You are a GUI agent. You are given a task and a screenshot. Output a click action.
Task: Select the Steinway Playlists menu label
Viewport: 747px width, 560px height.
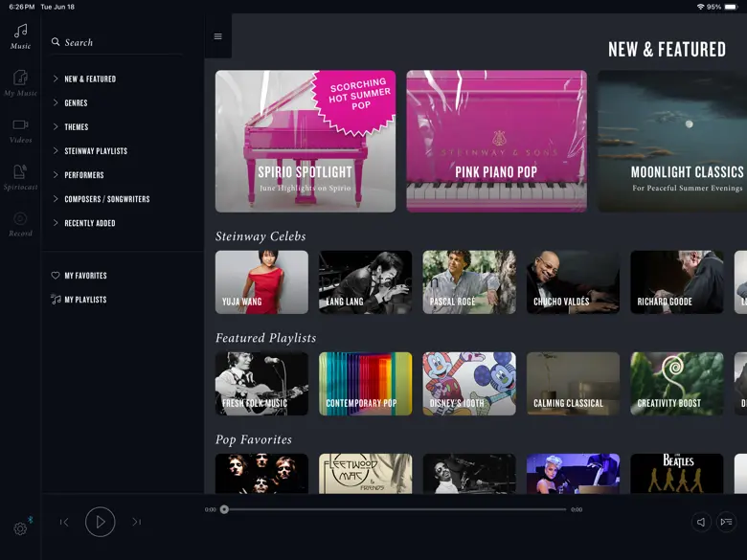pyautogui.click(x=96, y=151)
